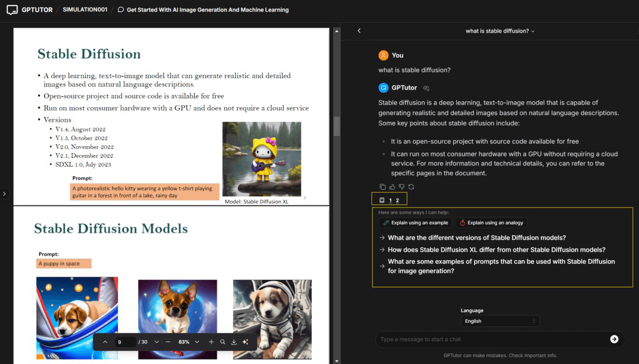Click the book sources icon
Image resolution: width=639 pixels, height=364 pixels.
pos(382,200)
